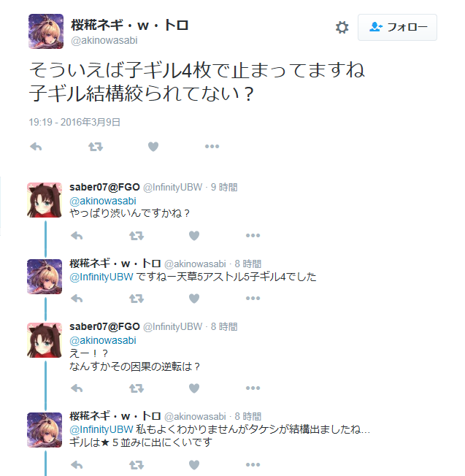Reply to the main tweet by akinowasabi
Viewport: 465px width, 476px height.
coord(36,147)
